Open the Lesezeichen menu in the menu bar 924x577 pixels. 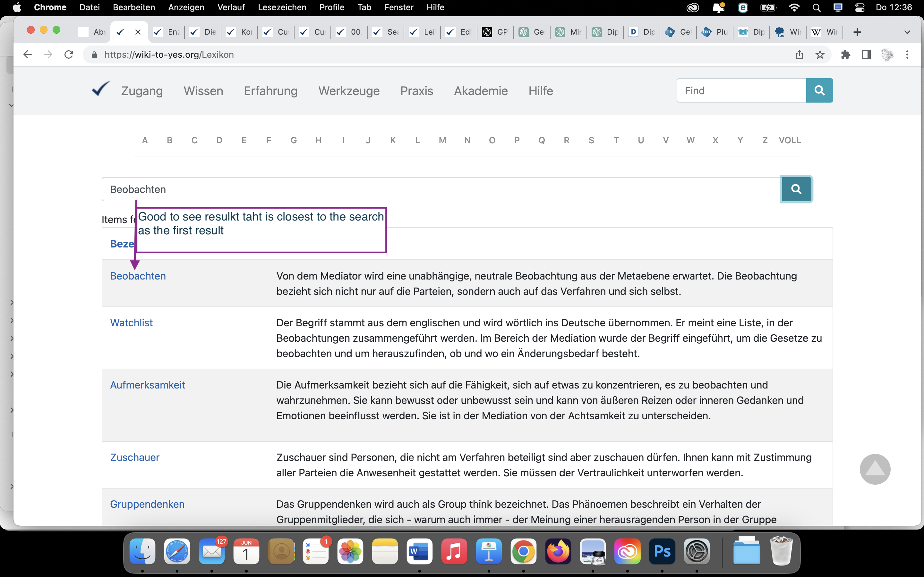tap(282, 7)
